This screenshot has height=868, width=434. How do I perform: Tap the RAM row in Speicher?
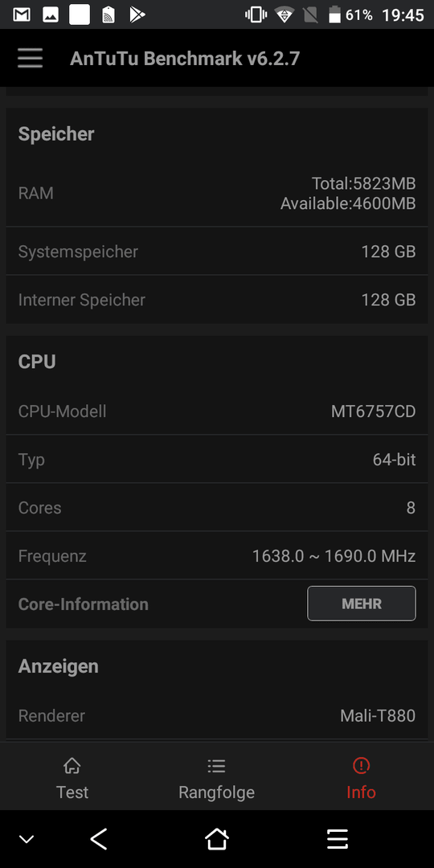(217, 193)
